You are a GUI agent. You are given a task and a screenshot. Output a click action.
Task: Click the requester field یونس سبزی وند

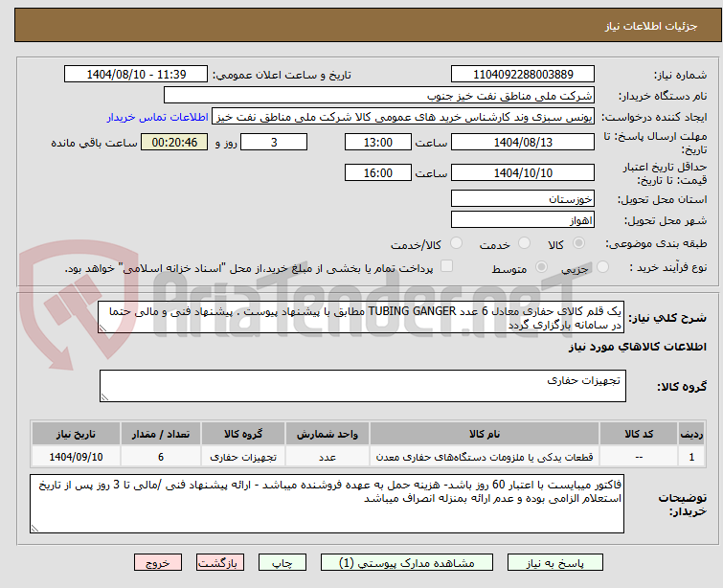[403, 117]
